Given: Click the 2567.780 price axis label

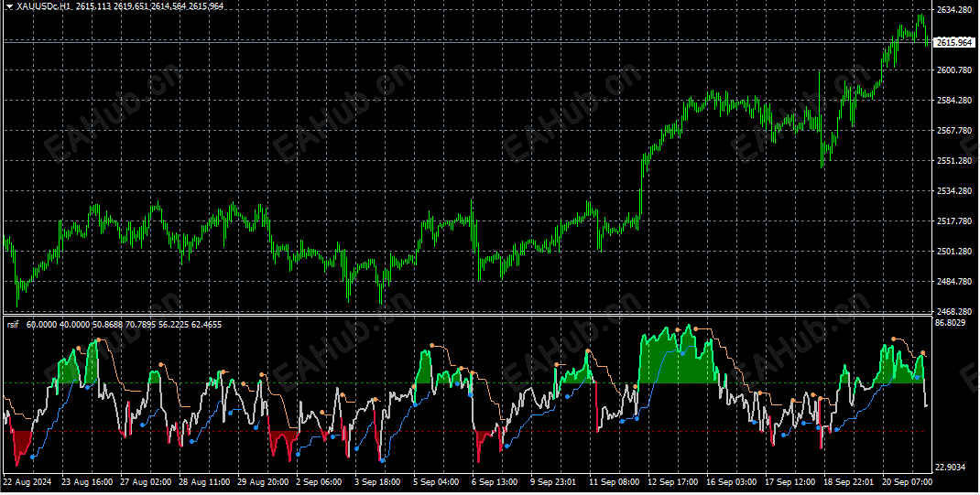Looking at the screenshot, I should (954, 131).
